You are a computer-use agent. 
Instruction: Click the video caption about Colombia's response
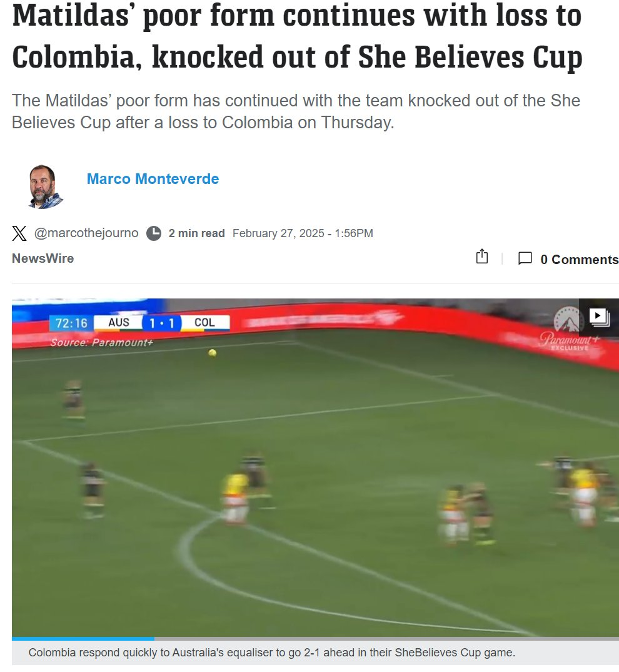coord(271,653)
